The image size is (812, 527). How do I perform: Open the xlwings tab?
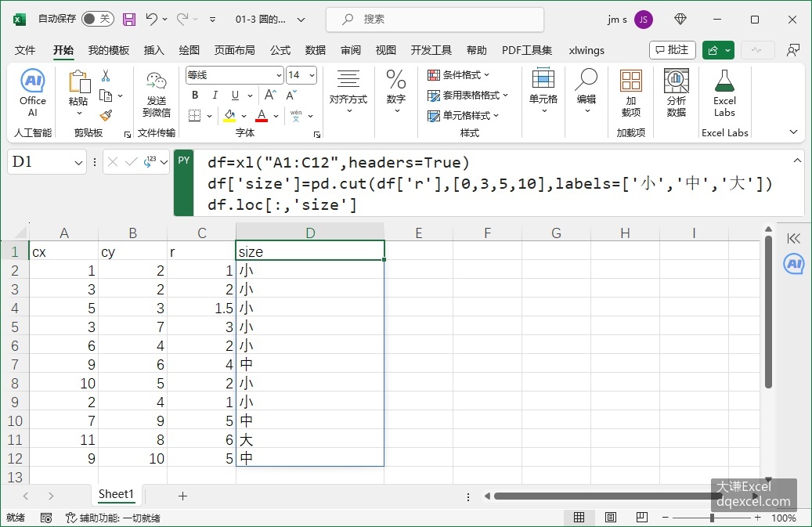pyautogui.click(x=586, y=50)
